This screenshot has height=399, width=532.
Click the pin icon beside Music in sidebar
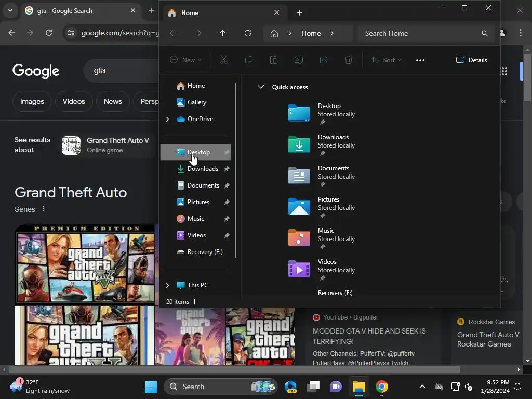tap(227, 219)
